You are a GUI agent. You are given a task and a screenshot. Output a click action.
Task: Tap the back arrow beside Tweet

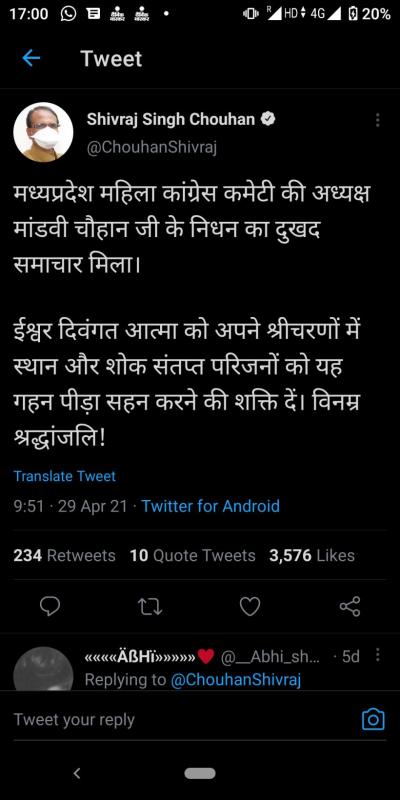tap(31, 59)
